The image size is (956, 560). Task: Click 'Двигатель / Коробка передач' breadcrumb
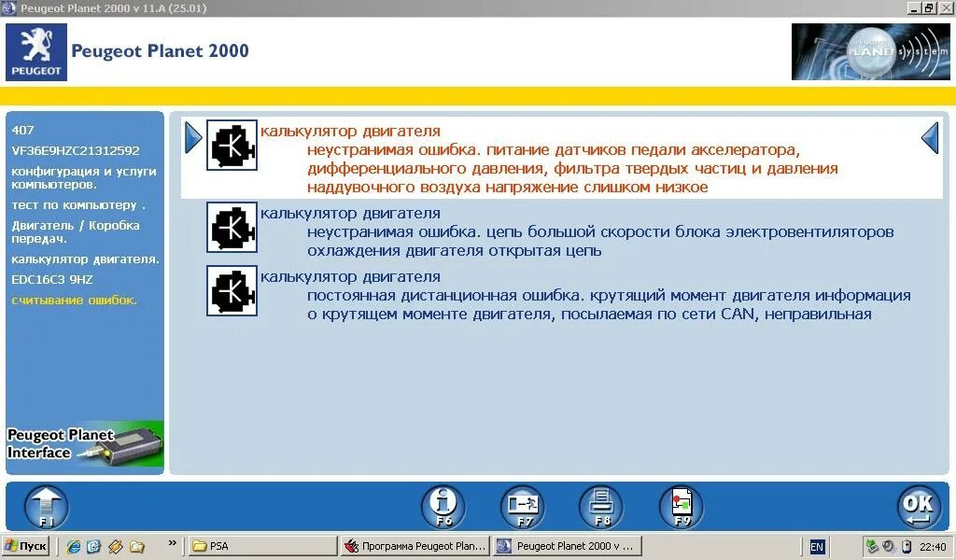point(76,232)
